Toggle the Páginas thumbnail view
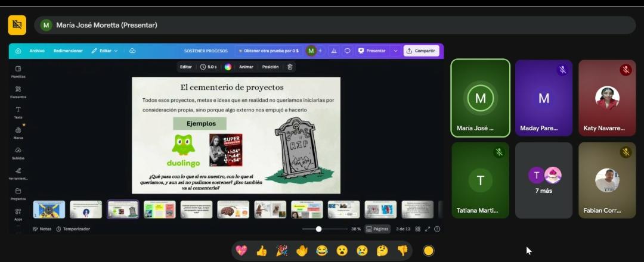This screenshot has height=262, width=644. (x=377, y=229)
